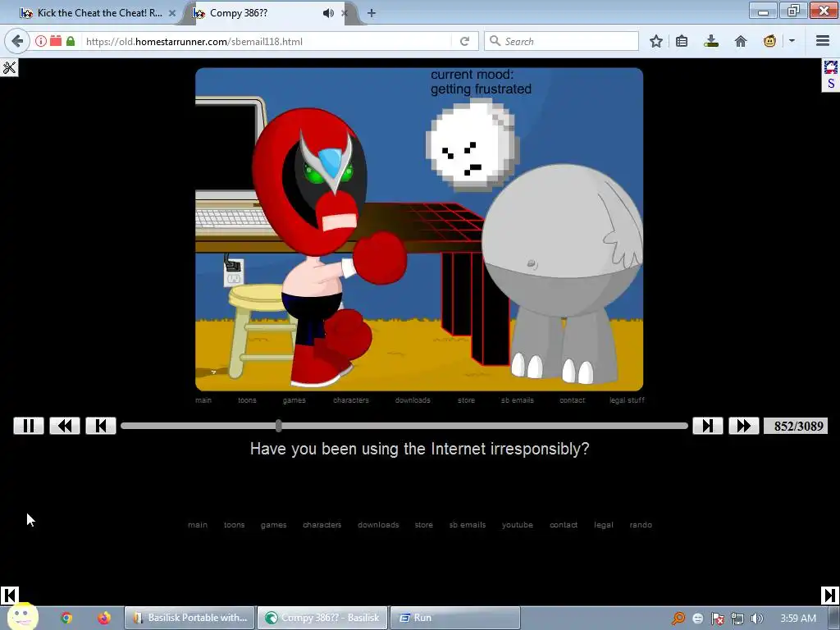The height and width of the screenshot is (630, 840).
Task: Click the seek bar slider handle
Action: (x=279, y=426)
